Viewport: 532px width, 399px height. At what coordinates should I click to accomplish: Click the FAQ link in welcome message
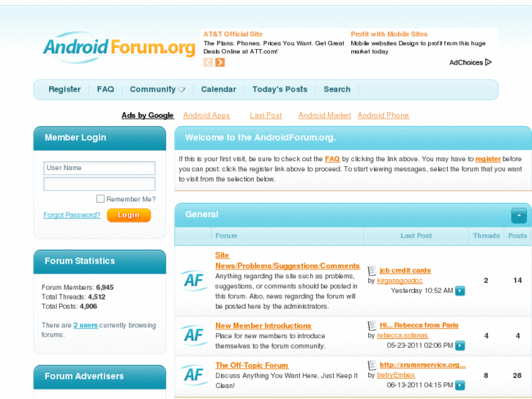[x=332, y=159]
